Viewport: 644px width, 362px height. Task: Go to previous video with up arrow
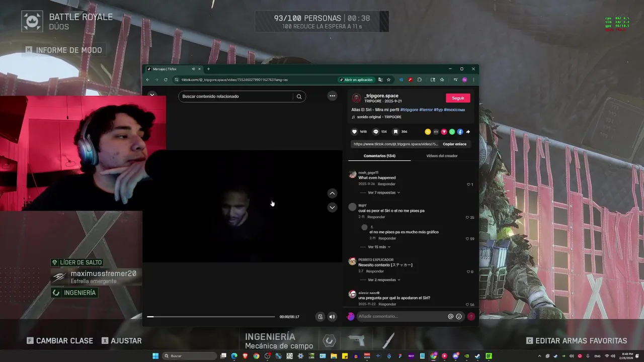[x=332, y=193]
